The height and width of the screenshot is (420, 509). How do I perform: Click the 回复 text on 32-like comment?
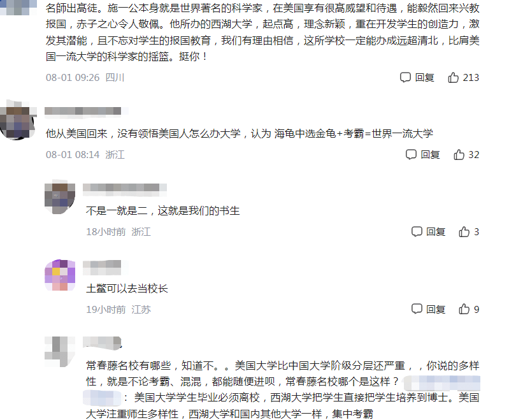(x=430, y=155)
